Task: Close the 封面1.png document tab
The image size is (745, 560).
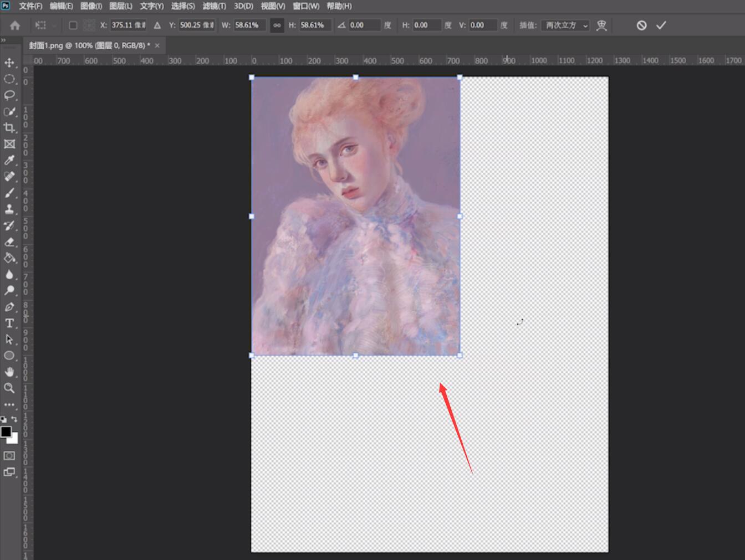Action: coord(157,45)
